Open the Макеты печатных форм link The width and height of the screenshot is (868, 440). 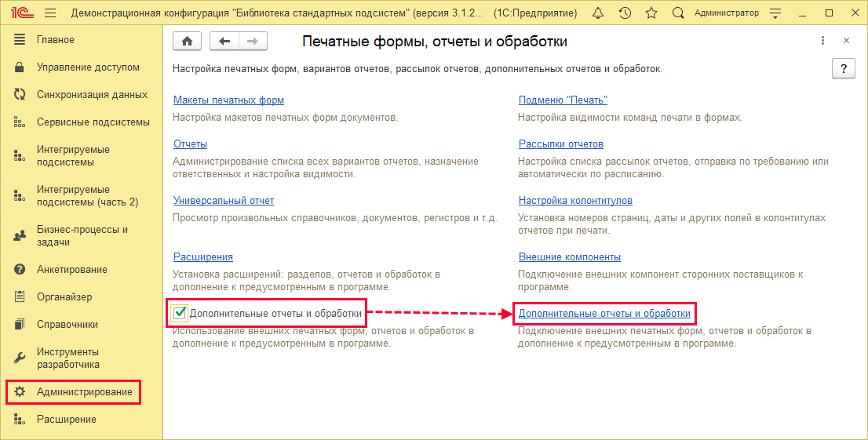coord(228,100)
